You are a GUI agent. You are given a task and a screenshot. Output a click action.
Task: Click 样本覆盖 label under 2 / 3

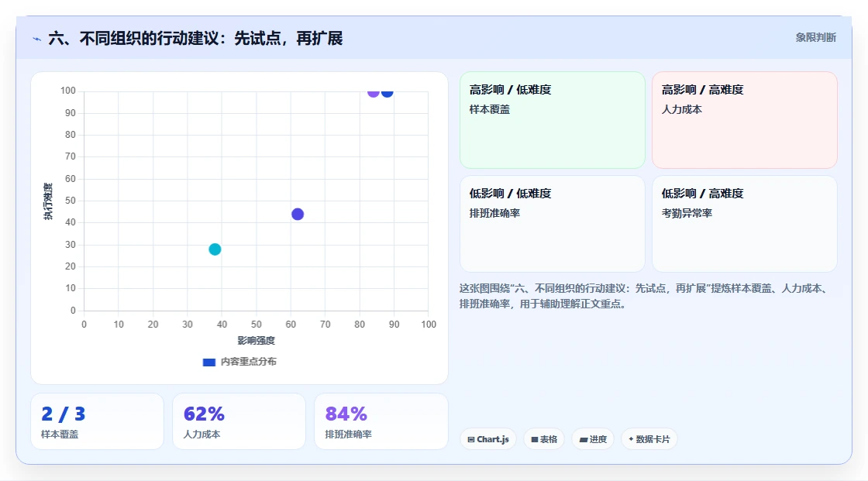(x=59, y=435)
